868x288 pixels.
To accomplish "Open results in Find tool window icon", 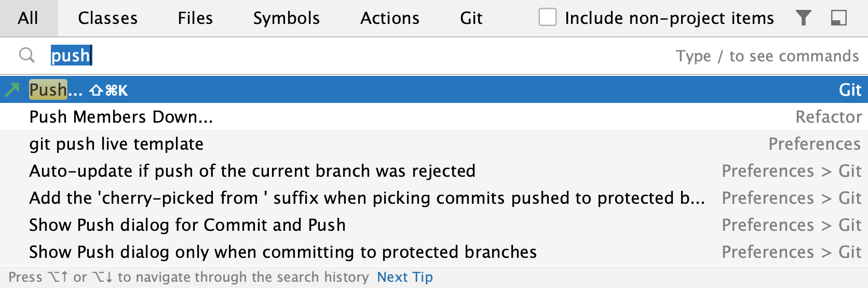I will (838, 18).
